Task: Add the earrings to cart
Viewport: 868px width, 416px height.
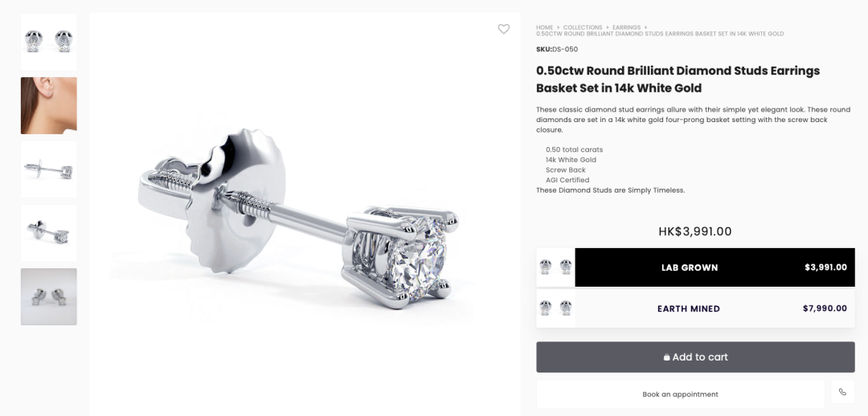Action: click(x=695, y=357)
